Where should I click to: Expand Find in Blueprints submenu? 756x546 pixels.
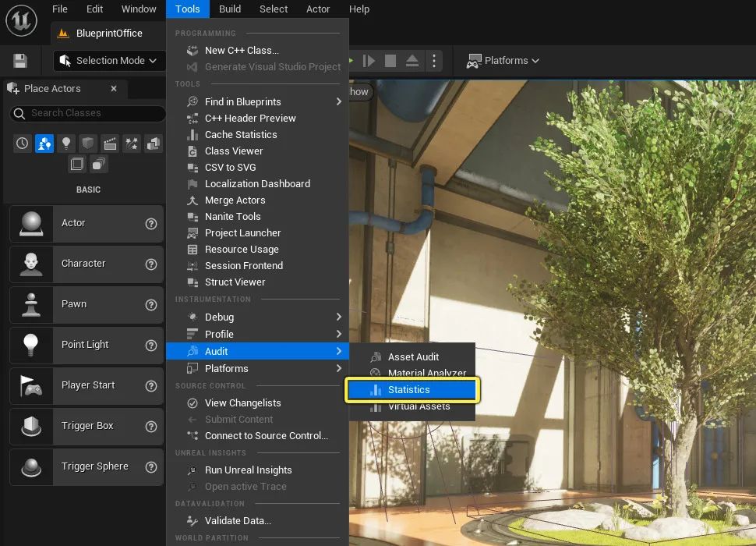tap(257, 101)
